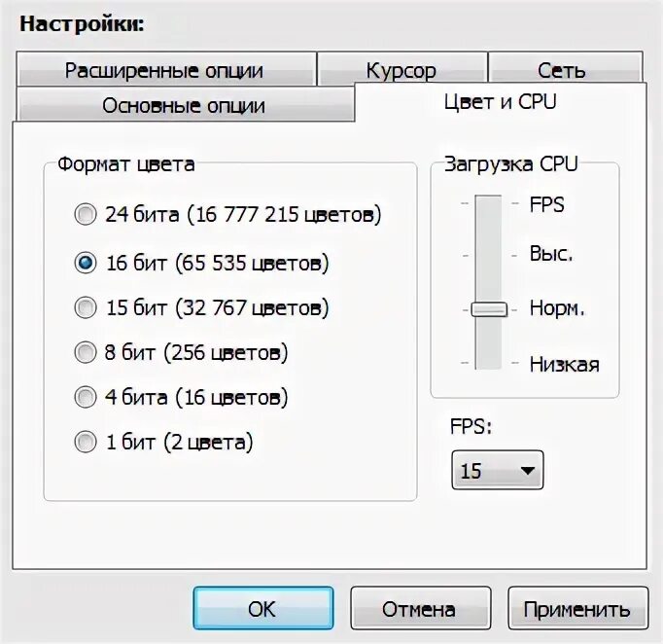The height and width of the screenshot is (644, 663).
Task: Switch to the Сеть tab
Action: pyautogui.click(x=566, y=69)
